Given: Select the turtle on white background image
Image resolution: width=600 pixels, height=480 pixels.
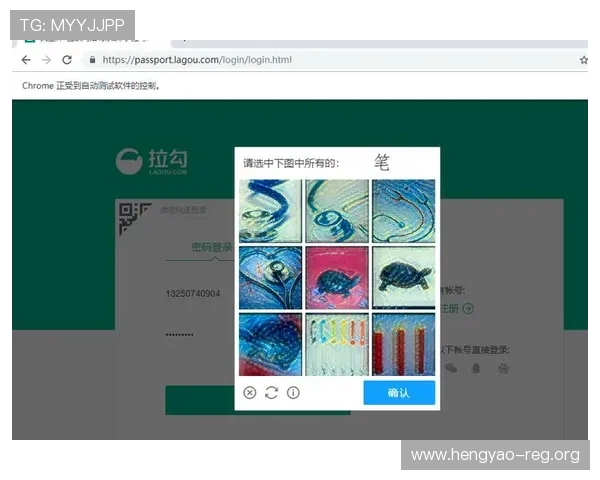Looking at the screenshot, I should tap(404, 278).
